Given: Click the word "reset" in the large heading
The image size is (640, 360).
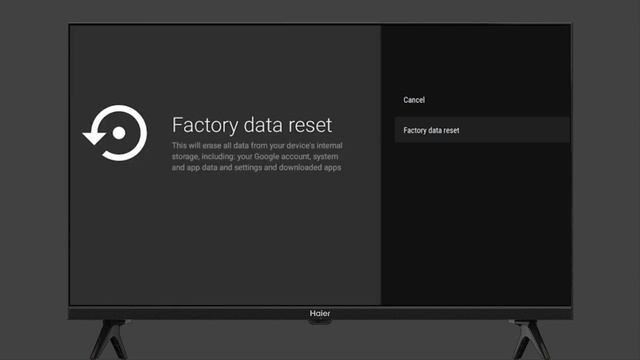Looking at the screenshot, I should point(310,125).
